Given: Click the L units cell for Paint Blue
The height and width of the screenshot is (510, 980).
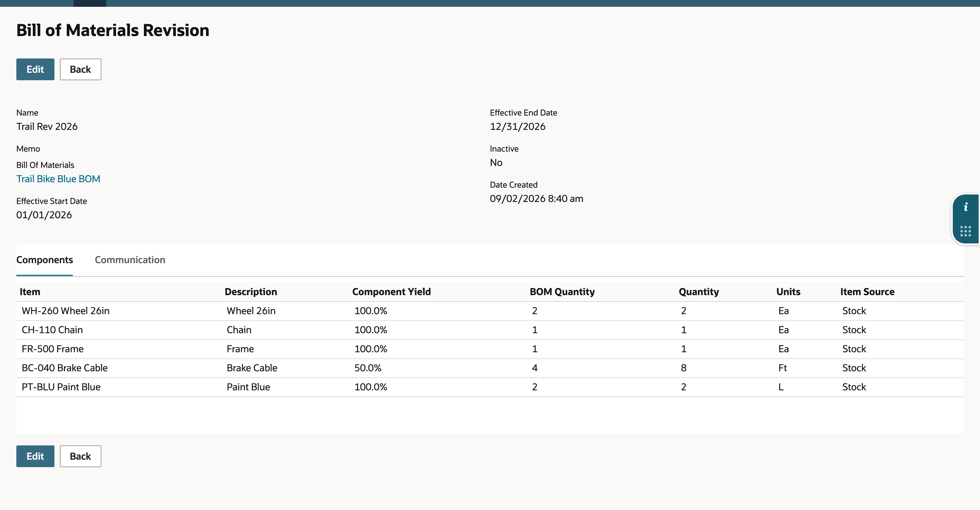Looking at the screenshot, I should tap(781, 387).
